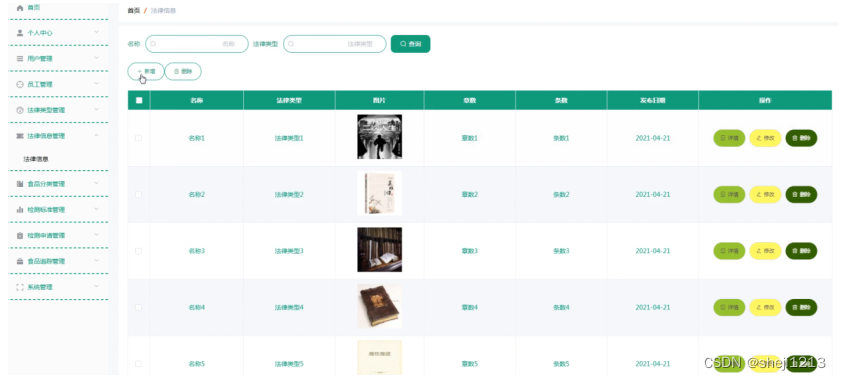Open the library thumbnail in row 名称3
841x380 pixels.
(380, 250)
